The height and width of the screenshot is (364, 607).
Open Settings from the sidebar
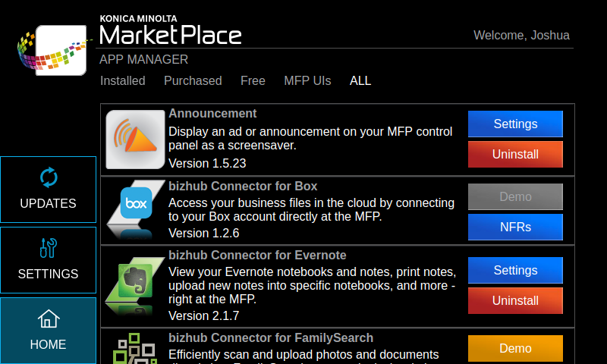[49, 260]
